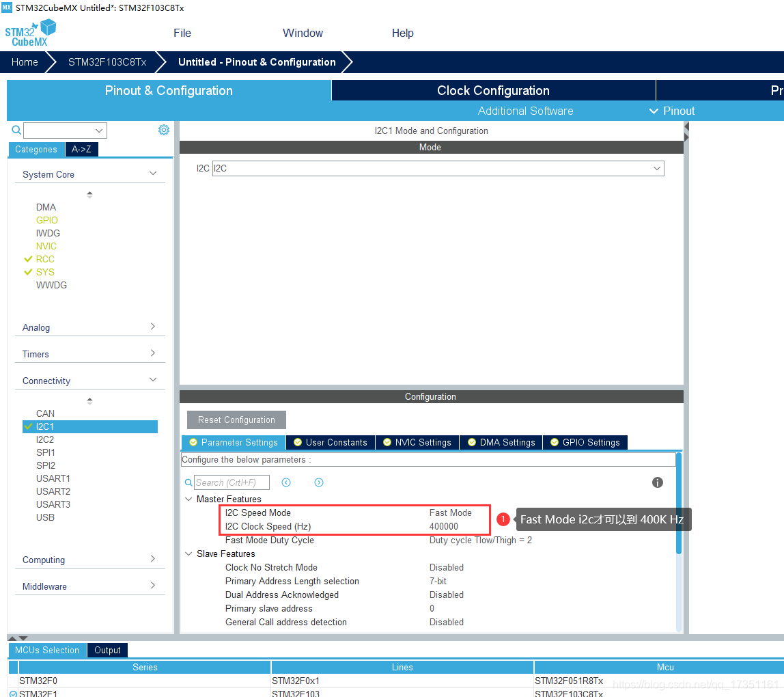
Task: Open the categories gear settings icon
Action: point(163,130)
